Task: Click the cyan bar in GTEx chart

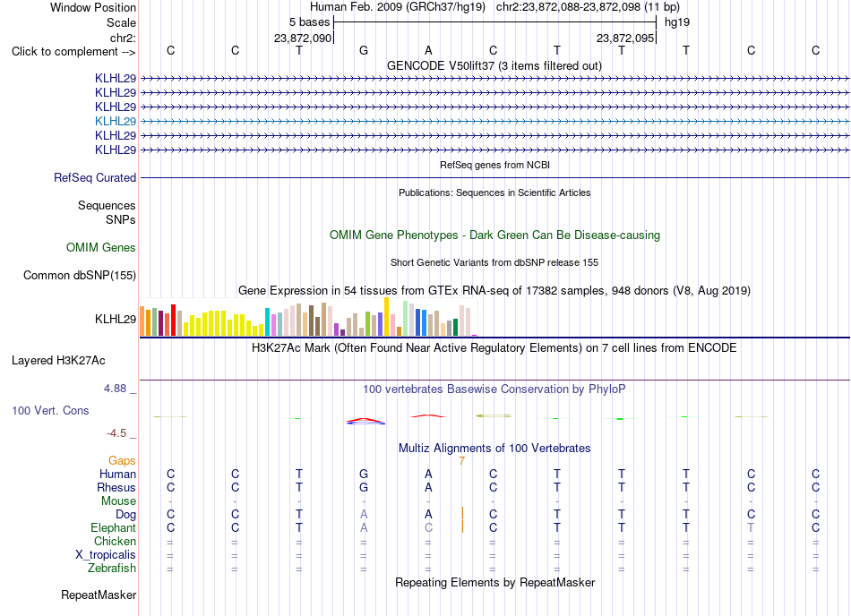Action: click(268, 322)
